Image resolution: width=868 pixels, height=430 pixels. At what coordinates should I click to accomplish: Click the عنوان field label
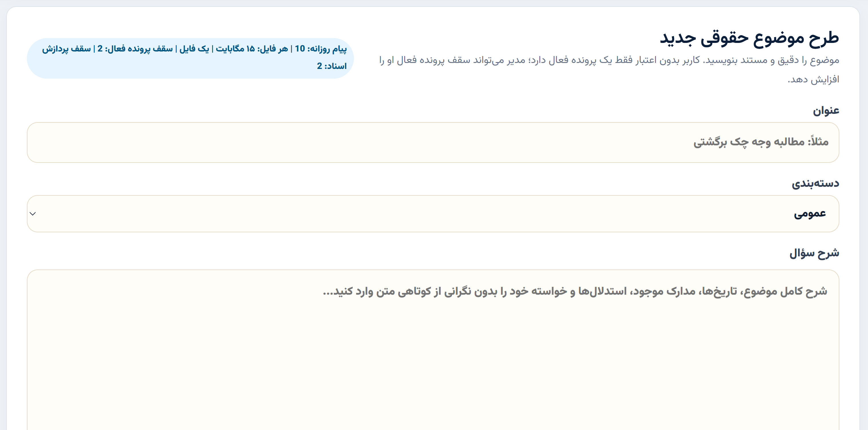pyautogui.click(x=826, y=110)
